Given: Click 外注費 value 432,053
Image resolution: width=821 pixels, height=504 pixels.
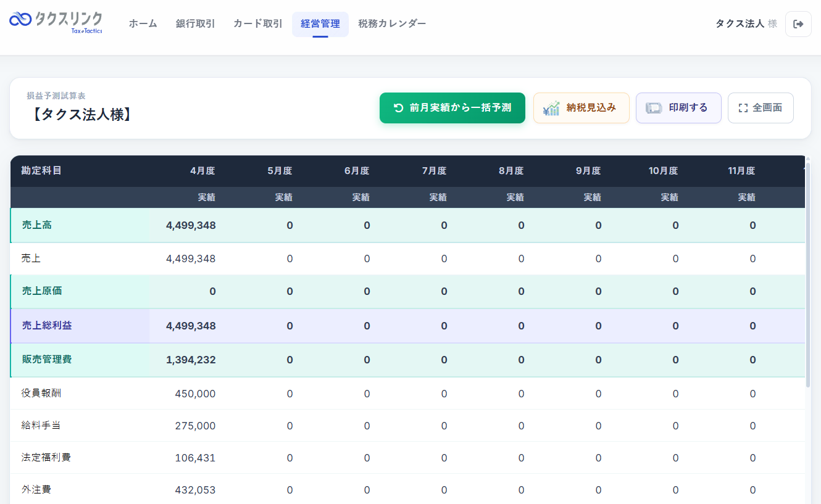Looking at the screenshot, I should tap(195, 490).
